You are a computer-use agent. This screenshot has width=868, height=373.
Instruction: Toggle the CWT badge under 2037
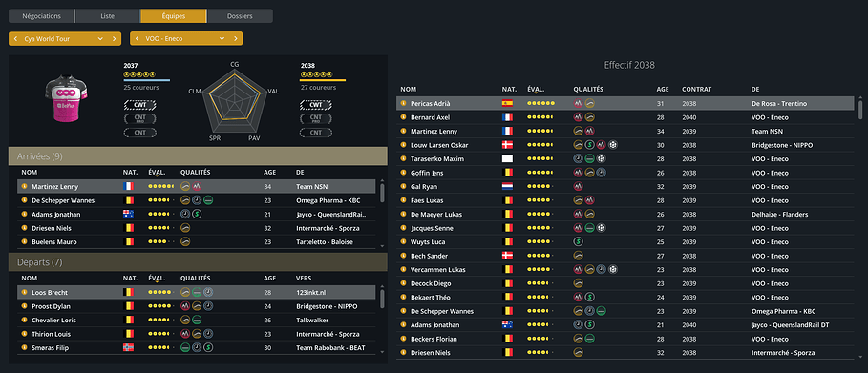point(140,105)
